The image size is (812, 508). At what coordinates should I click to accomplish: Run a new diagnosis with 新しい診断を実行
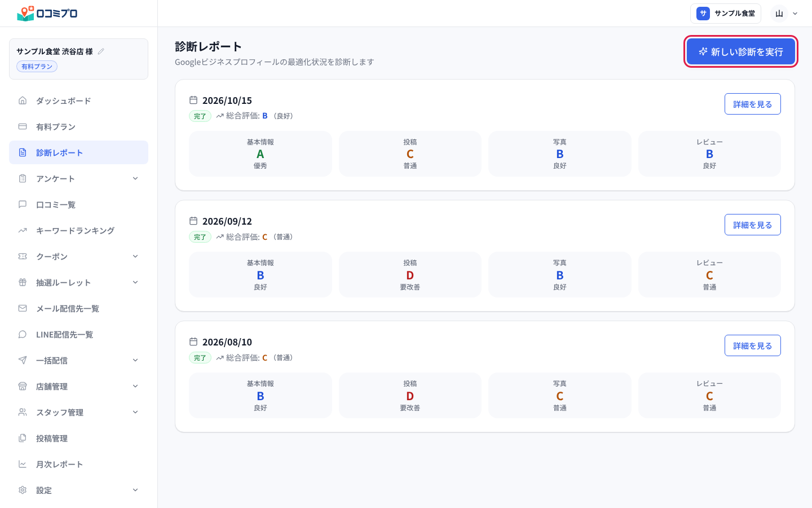coord(741,52)
